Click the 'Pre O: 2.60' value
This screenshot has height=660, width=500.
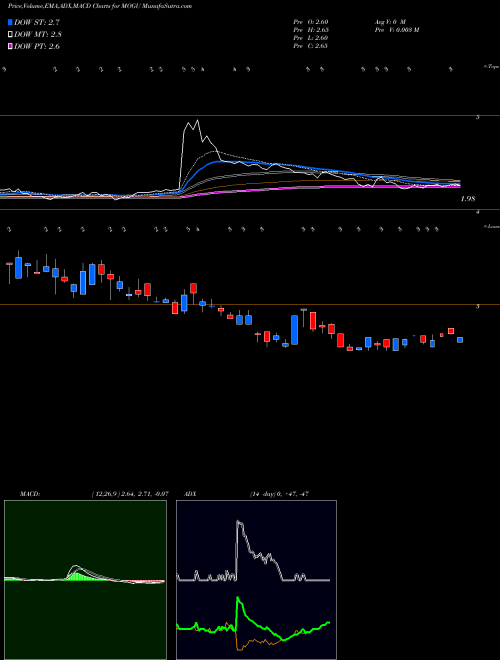(x=311, y=21)
